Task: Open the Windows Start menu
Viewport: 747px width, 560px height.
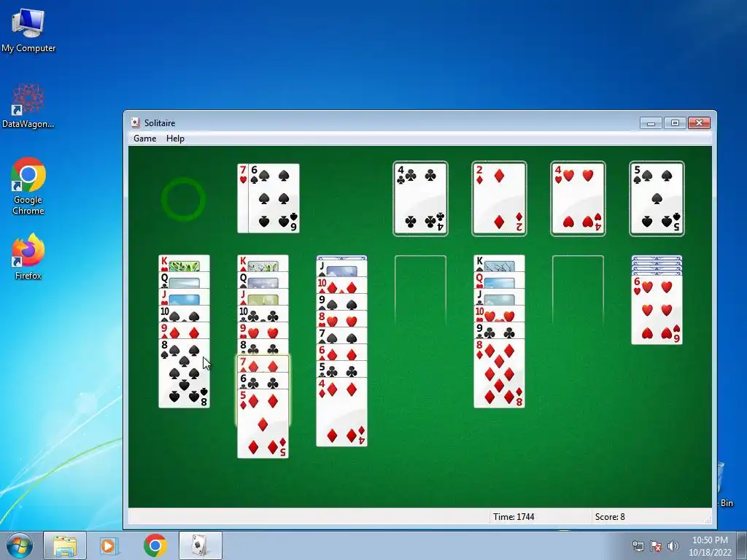Action: coord(20,545)
